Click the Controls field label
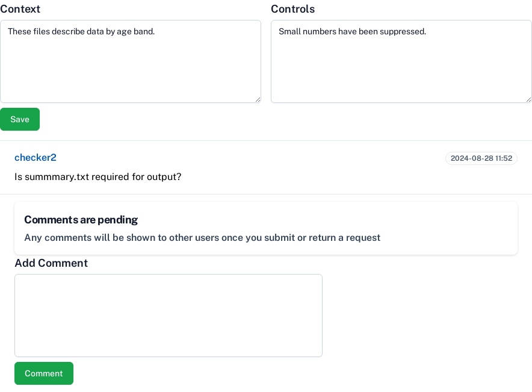 pos(292,9)
